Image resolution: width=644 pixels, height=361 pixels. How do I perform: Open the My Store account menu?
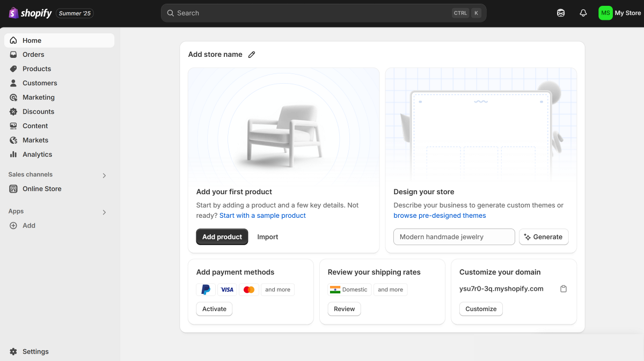point(627,13)
